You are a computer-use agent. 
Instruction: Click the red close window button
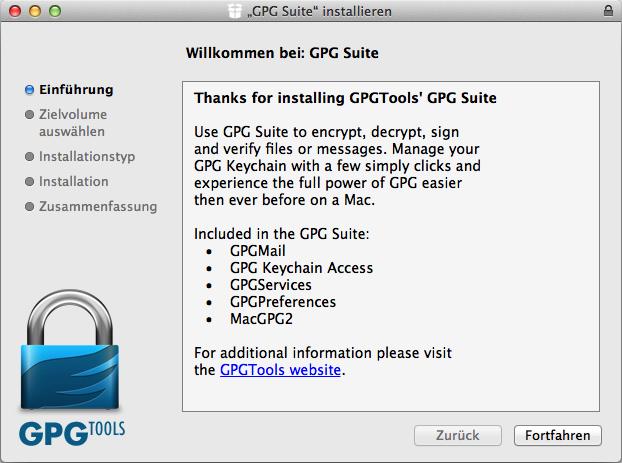[x=15, y=11]
